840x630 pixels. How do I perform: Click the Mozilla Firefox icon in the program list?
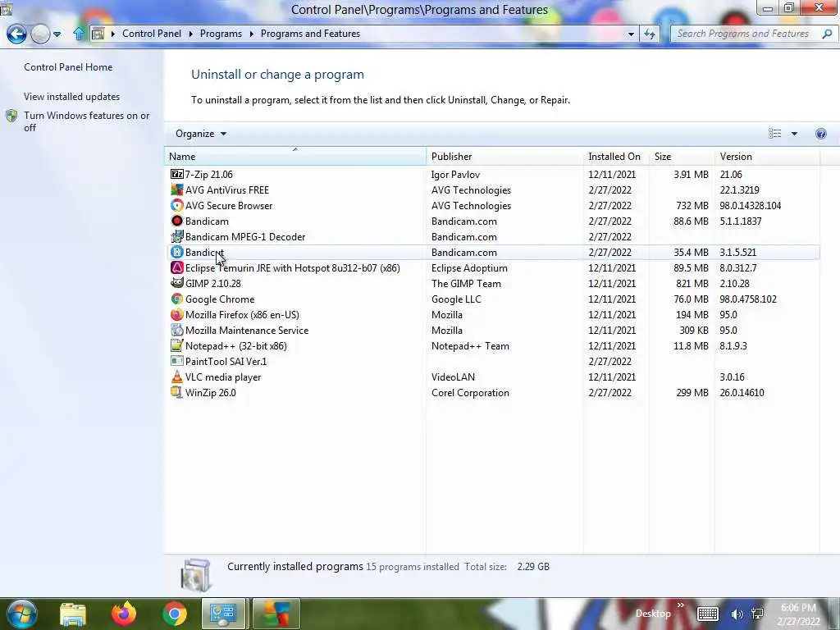tap(177, 314)
